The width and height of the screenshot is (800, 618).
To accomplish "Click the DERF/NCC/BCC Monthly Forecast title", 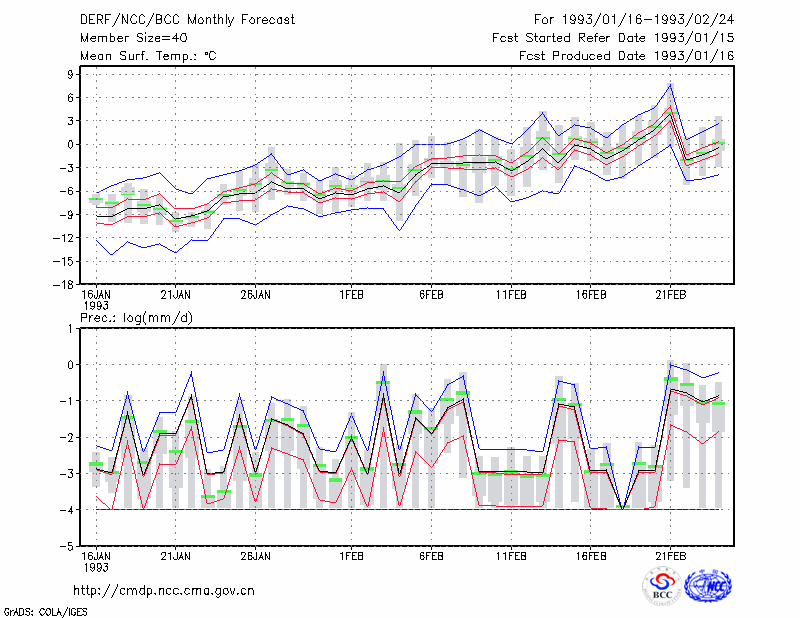I will (x=187, y=20).
